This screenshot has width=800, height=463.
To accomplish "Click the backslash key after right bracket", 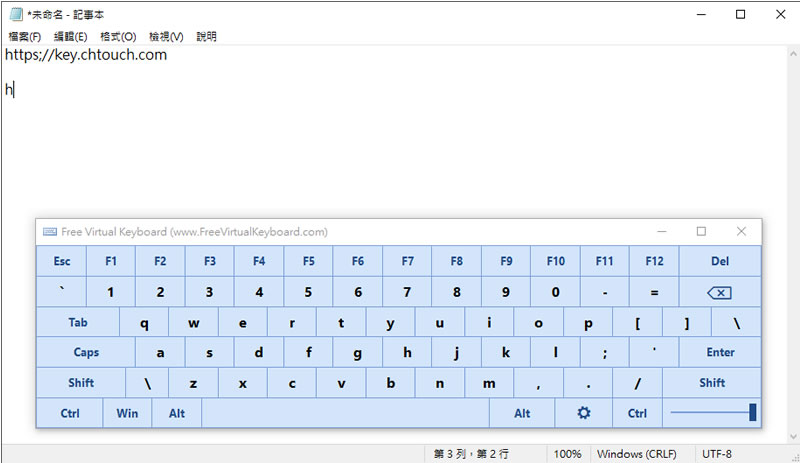I will coord(736,323).
